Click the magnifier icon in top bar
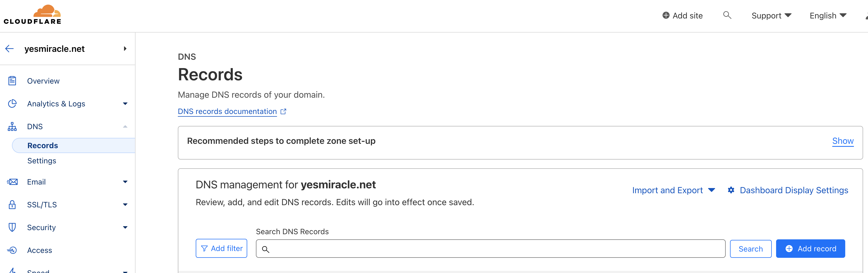 (x=727, y=15)
